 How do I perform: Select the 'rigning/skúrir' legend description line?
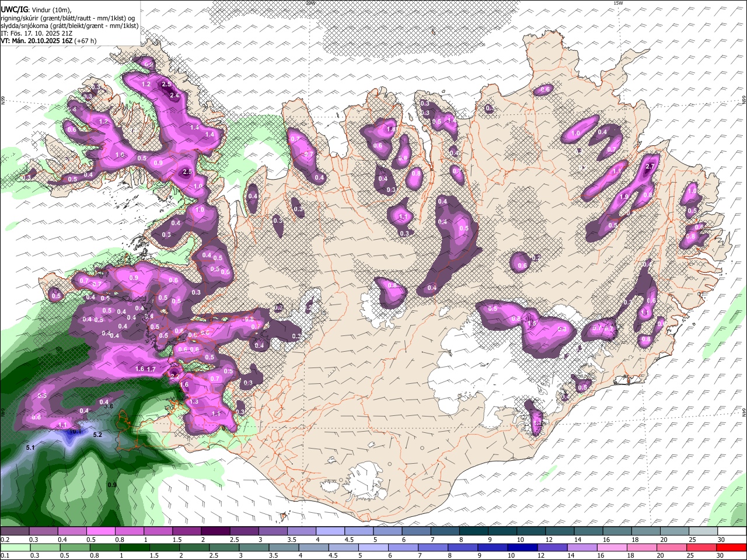click(68, 18)
